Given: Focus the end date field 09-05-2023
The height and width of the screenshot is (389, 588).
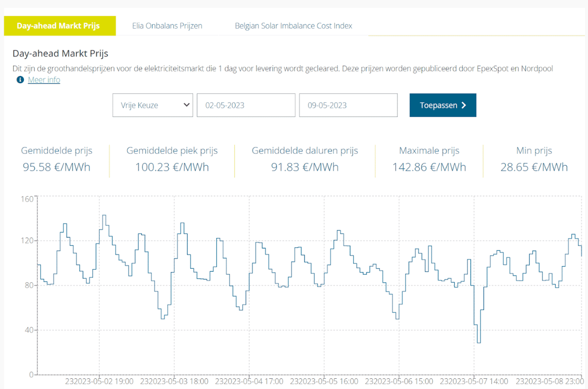Looking at the screenshot, I should pyautogui.click(x=348, y=105).
